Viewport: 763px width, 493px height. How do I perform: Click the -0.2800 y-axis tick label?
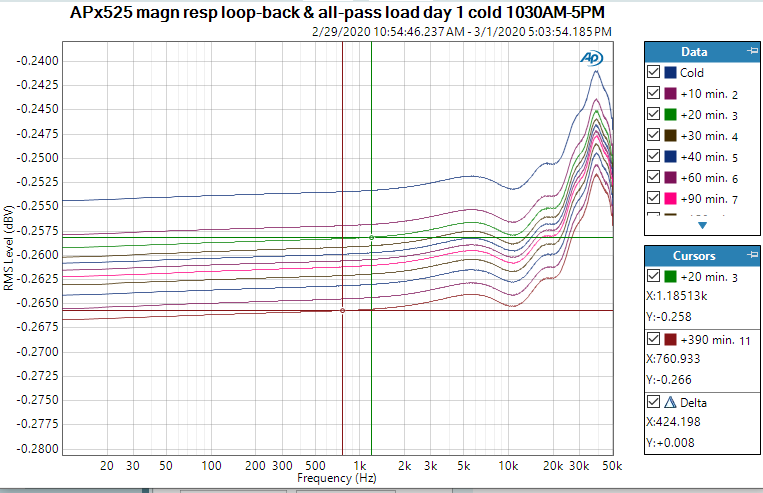point(37,448)
